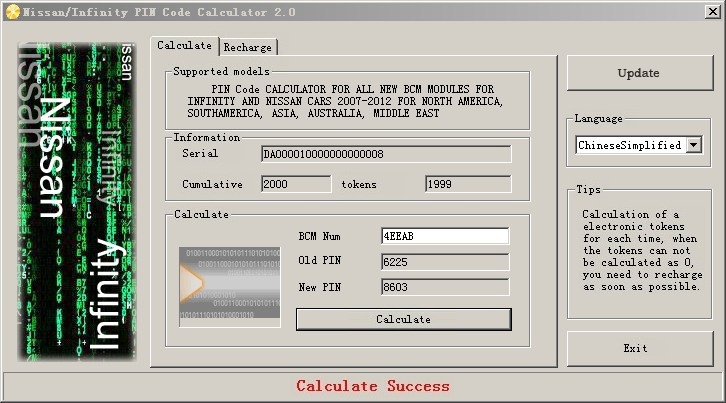Open the ChineseSimplified language dropdown
726x403 pixels.
pyautogui.click(x=693, y=145)
